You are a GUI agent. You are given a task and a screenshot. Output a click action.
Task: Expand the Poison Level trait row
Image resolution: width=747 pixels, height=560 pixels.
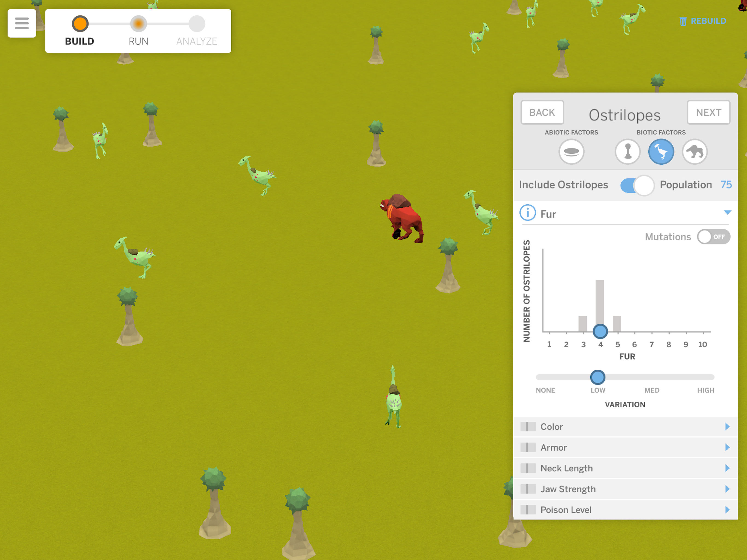pos(625,510)
